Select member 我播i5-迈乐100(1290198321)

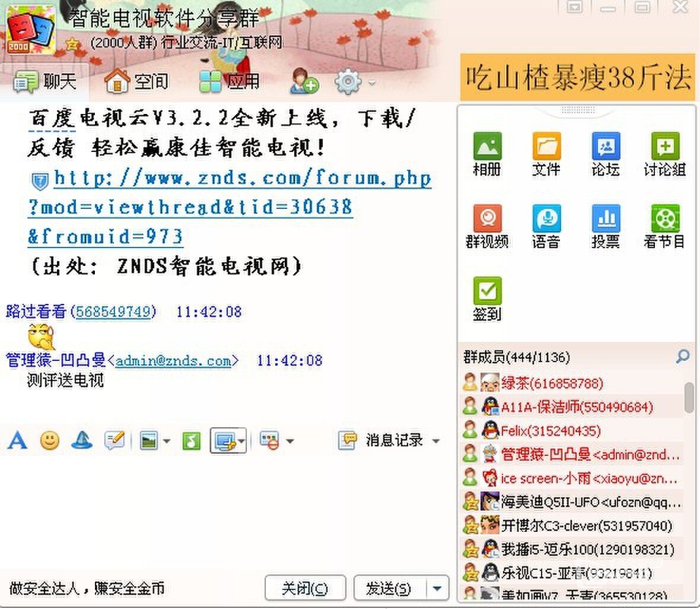[571, 549]
